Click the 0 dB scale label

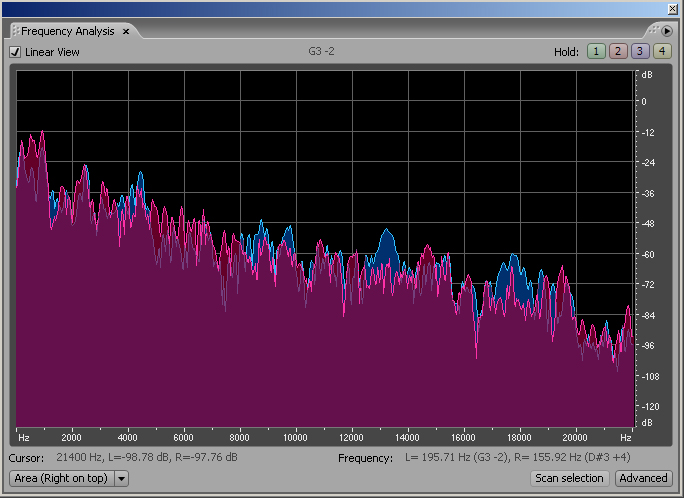point(644,102)
